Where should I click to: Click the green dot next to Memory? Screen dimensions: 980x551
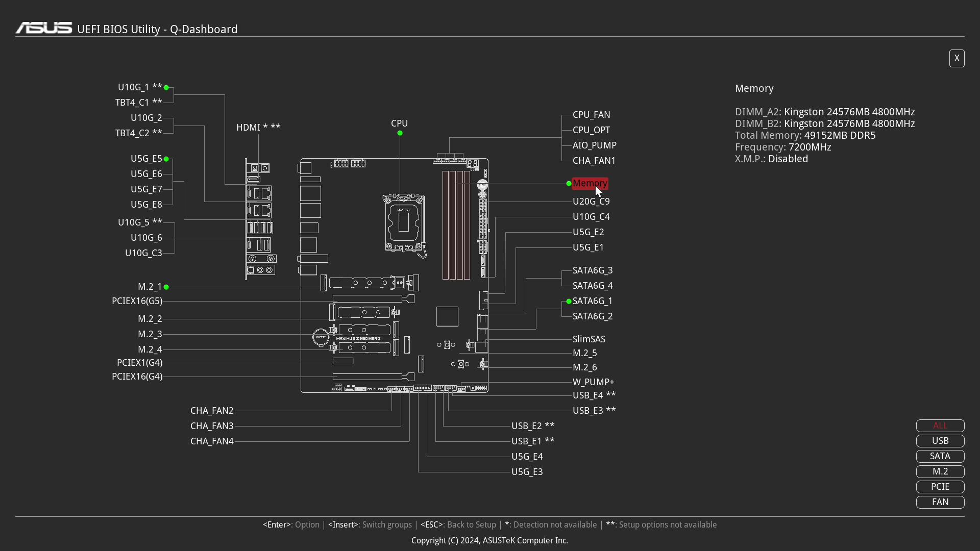568,184
